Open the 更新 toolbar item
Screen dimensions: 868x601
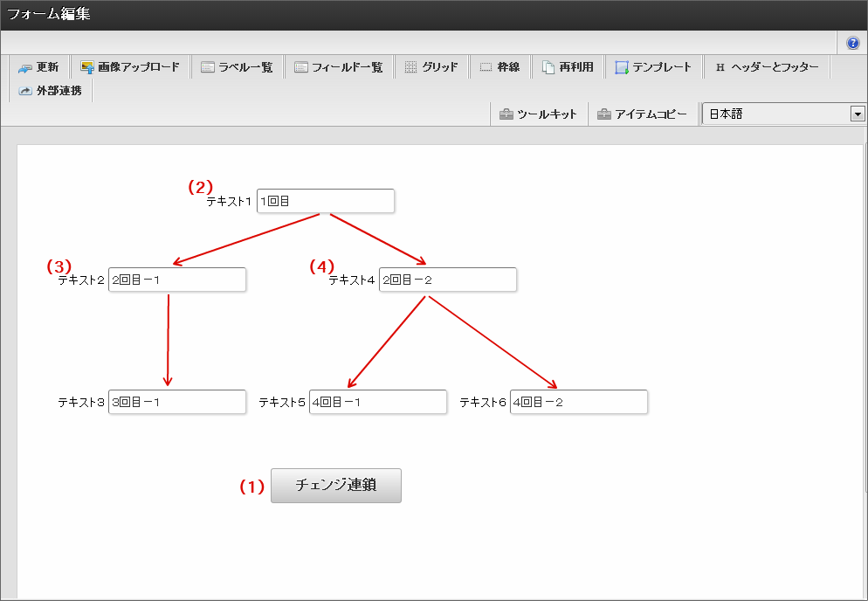point(38,67)
